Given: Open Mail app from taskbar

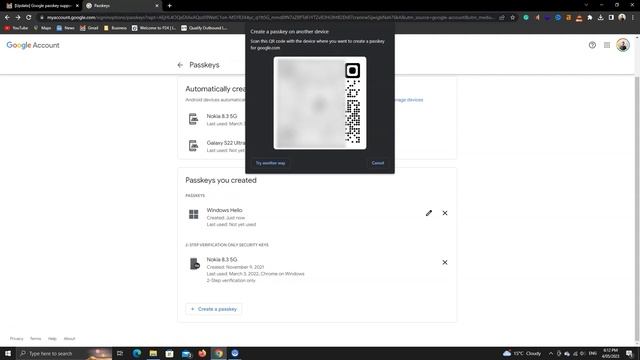Looking at the screenshot, I should click(x=186, y=353).
